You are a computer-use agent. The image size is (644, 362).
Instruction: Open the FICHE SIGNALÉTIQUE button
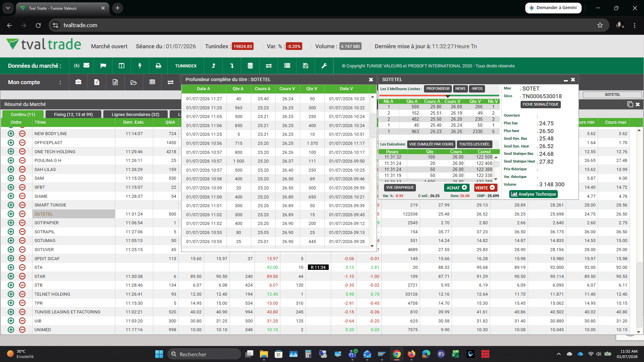[541, 105]
